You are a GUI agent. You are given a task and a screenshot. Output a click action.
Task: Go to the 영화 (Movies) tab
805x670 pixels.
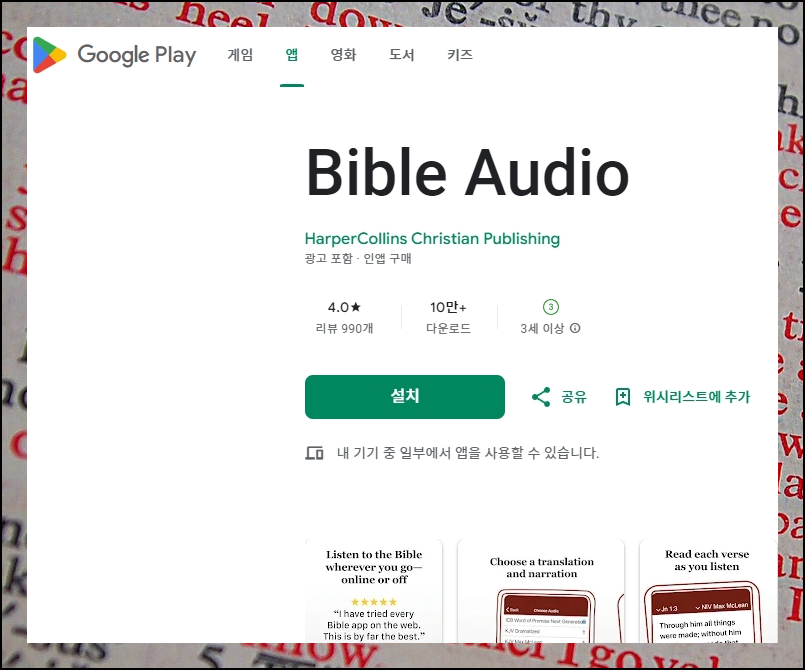tap(343, 54)
